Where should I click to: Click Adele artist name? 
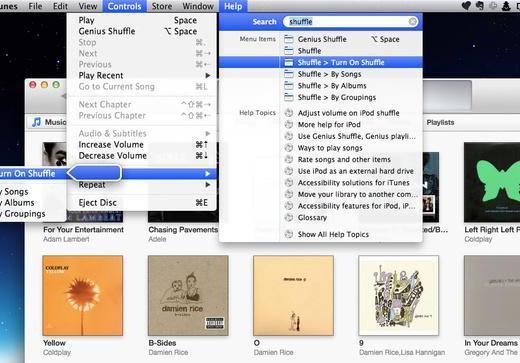157,239
